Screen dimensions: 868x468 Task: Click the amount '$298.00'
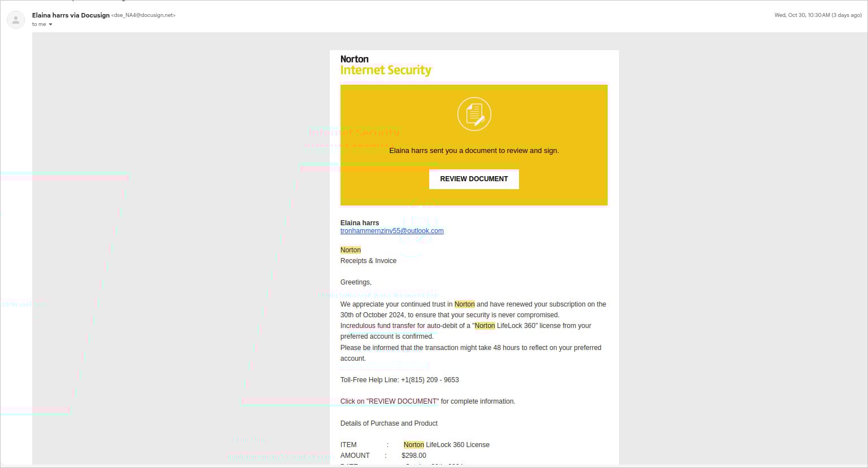[414, 456]
